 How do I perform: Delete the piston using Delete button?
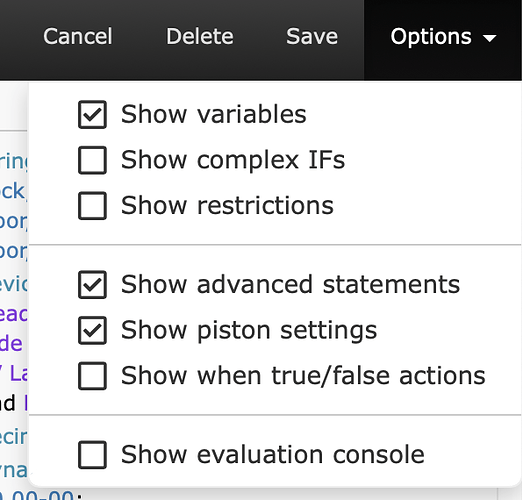[200, 36]
